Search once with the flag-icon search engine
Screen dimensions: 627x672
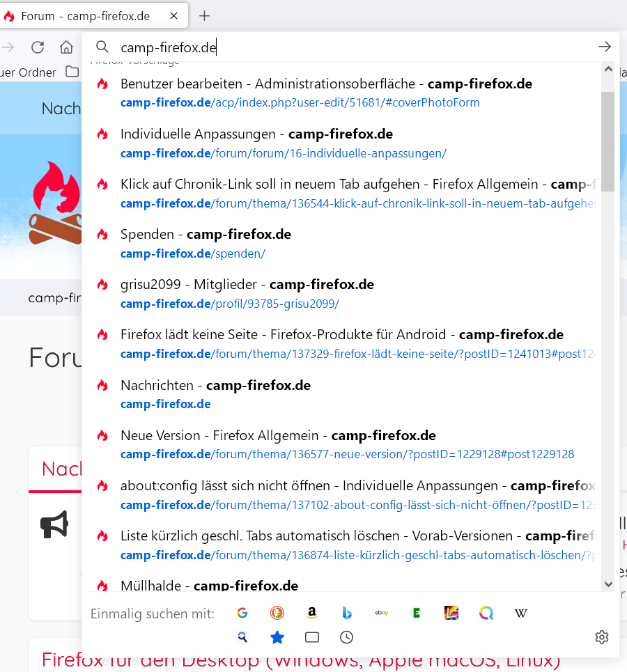point(451,613)
